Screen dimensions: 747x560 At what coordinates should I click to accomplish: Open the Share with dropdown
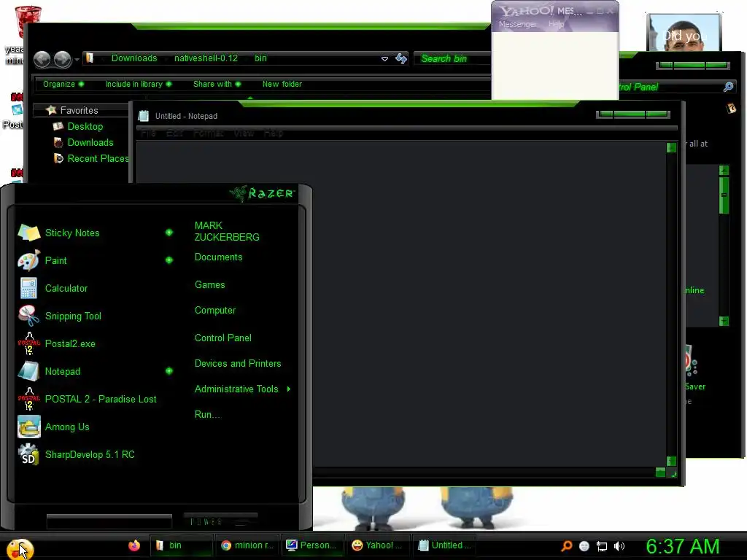[x=217, y=84]
